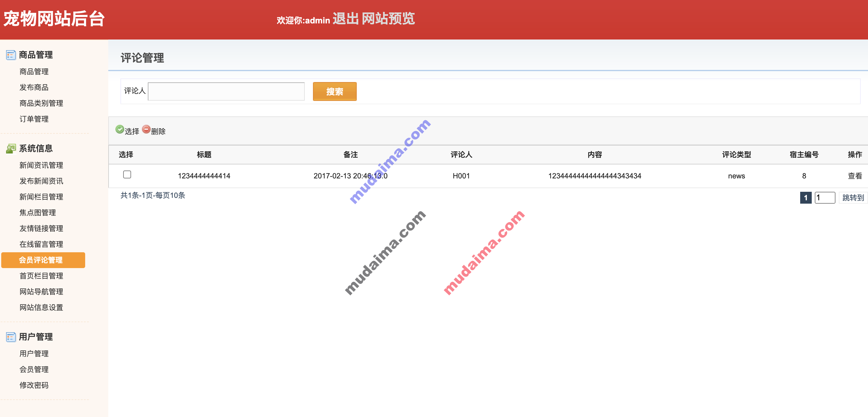Screen dimensions: 868x417
Task: Click the 商品管理 section icon
Action: (x=11, y=55)
